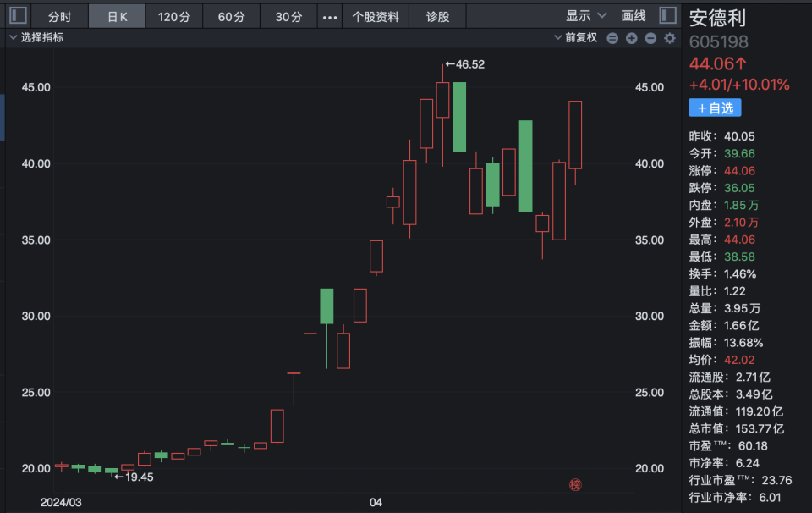Open 个股资料 stock information

pos(376,16)
